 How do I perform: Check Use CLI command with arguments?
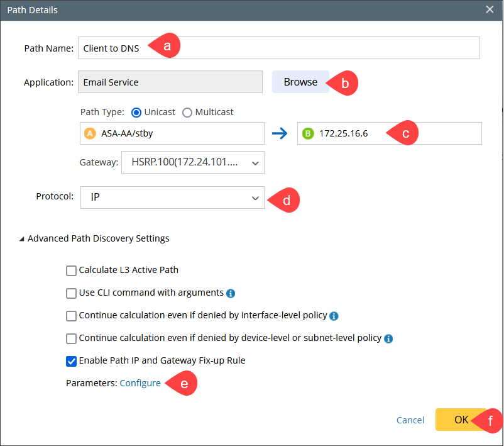pyautogui.click(x=71, y=293)
